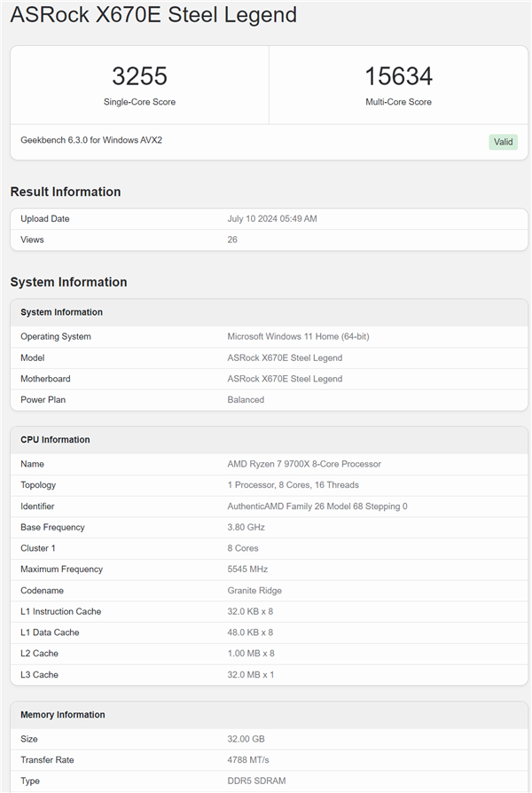The image size is (532, 793).
Task: Click the multi-core score 15634
Action: pyautogui.click(x=398, y=76)
